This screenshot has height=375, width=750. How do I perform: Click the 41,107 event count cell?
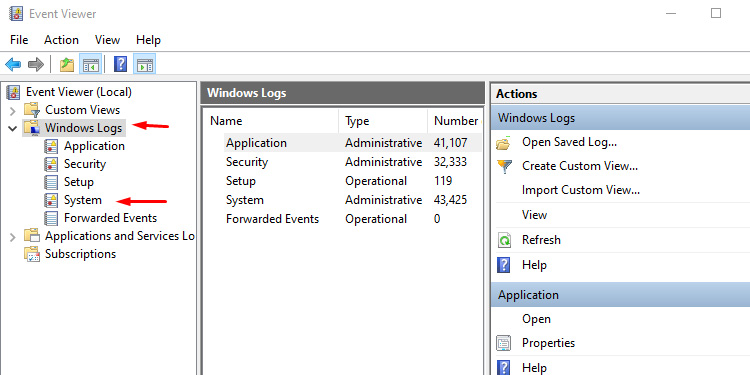[450, 143]
